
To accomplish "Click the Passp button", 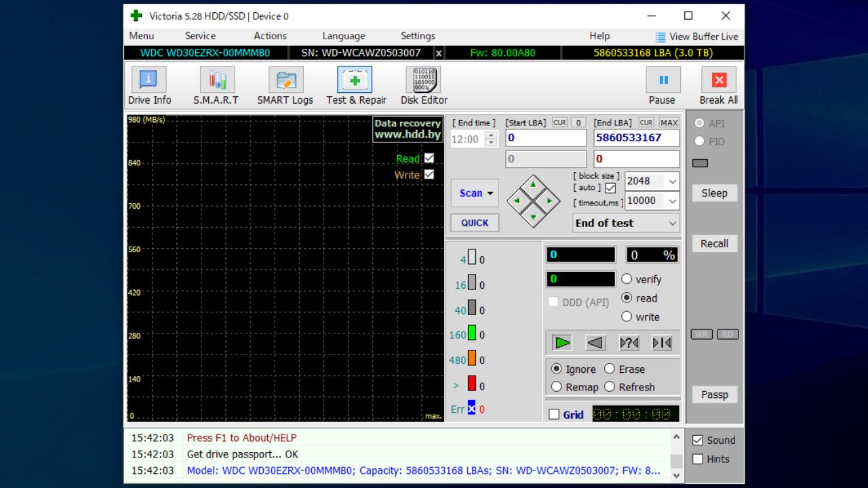I will 714,394.
